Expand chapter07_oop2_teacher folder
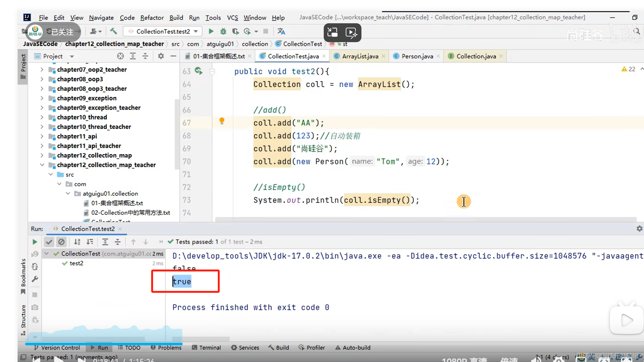The height and width of the screenshot is (362, 644). point(42,70)
